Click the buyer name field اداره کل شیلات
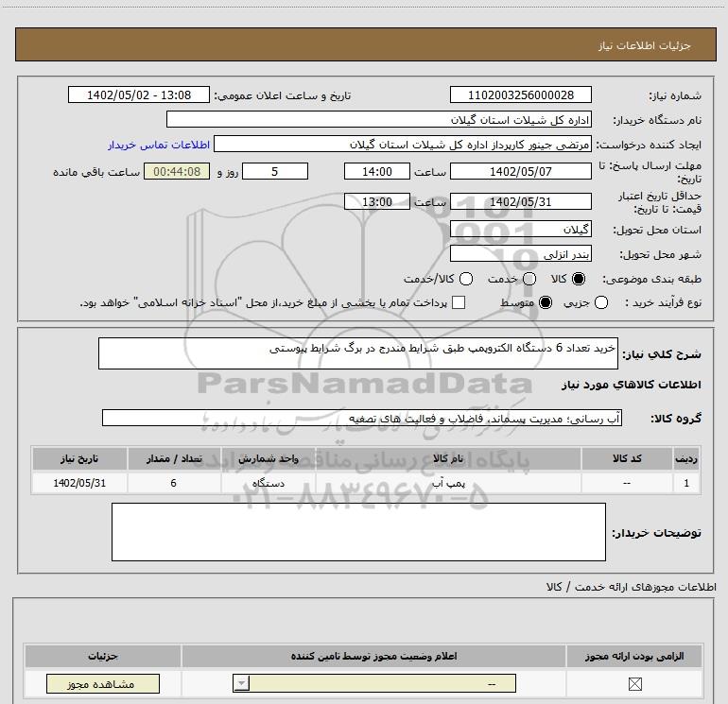728x704 pixels. [x=379, y=119]
